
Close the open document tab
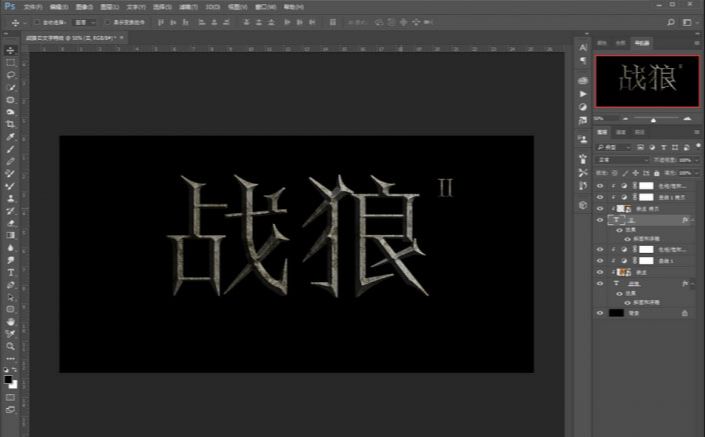(121, 38)
